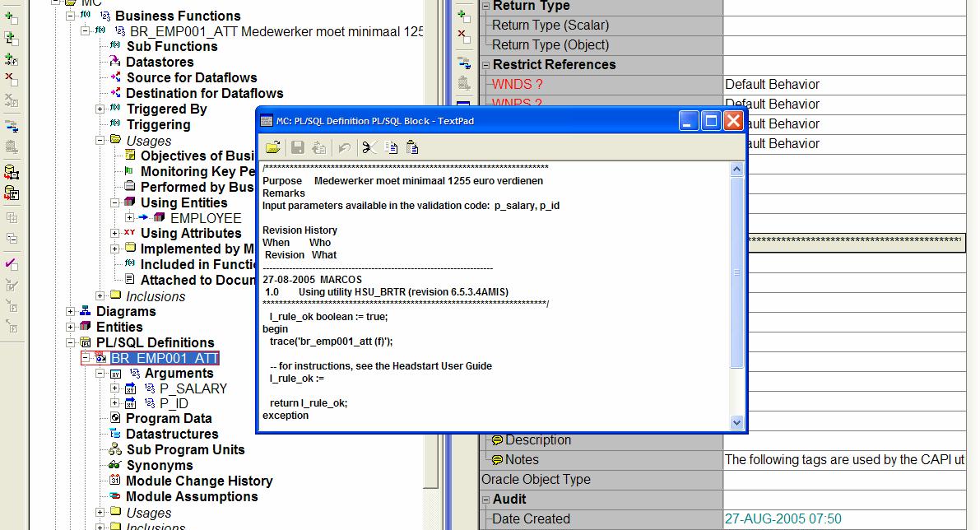Click the Undo arrow icon in TextPad
Viewport: 980px width, 530px height.
pyautogui.click(x=345, y=147)
